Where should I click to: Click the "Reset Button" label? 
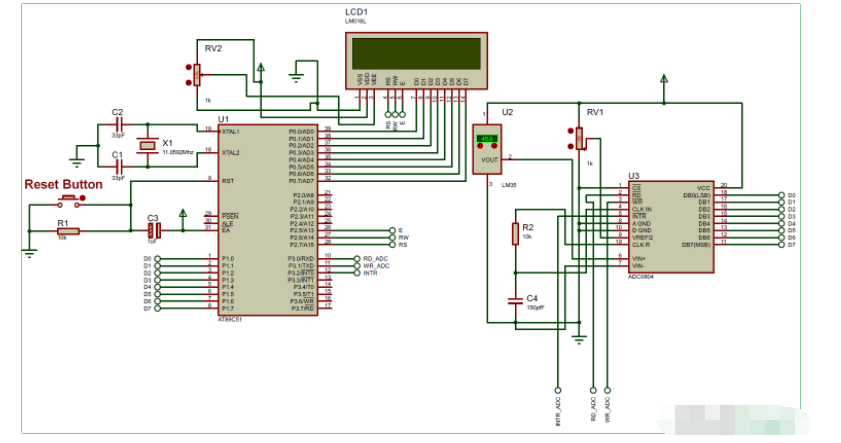coord(63,184)
